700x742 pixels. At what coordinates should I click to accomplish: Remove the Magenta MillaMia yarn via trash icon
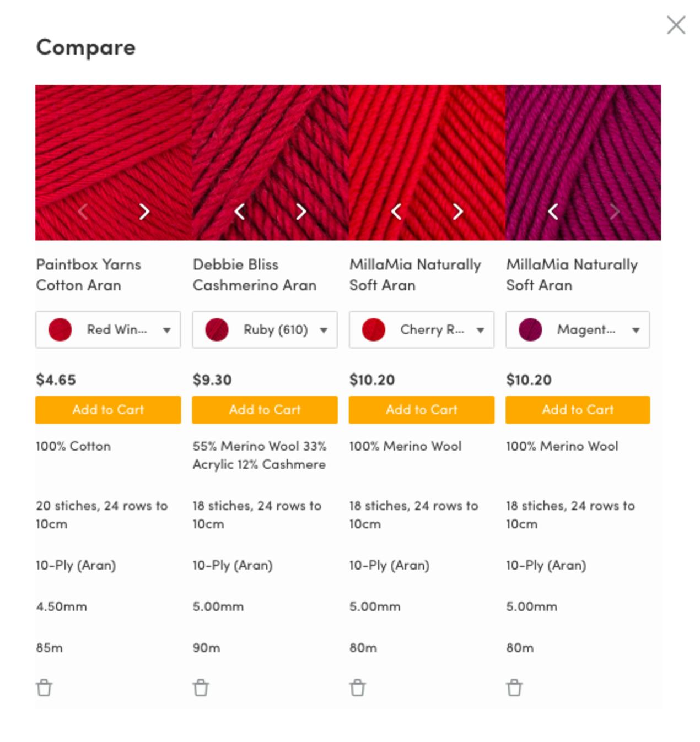click(513, 687)
